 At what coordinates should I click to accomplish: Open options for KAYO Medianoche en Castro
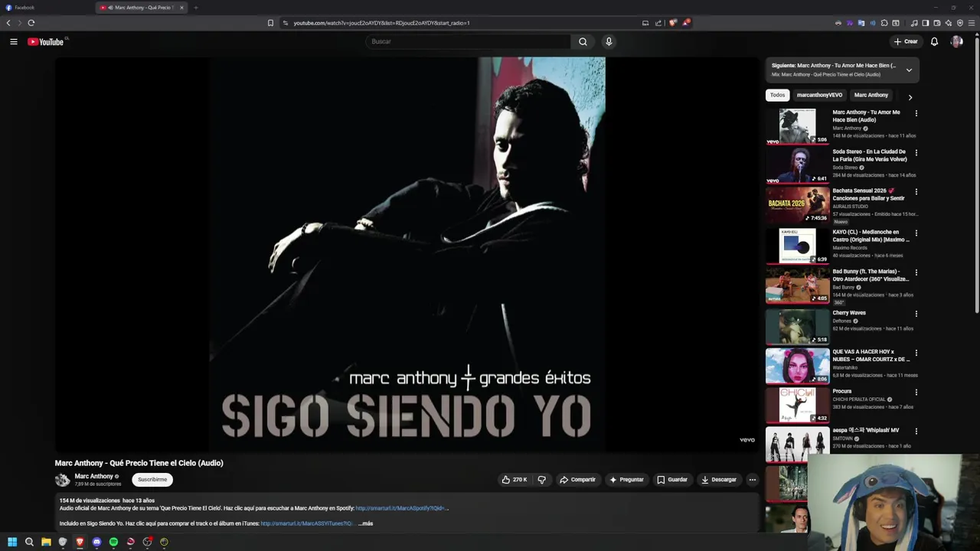[916, 233]
